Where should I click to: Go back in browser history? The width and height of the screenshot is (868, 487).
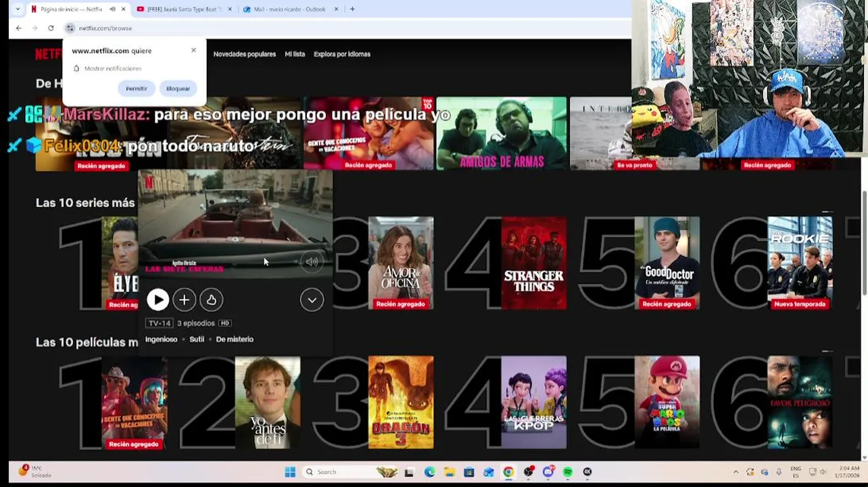click(19, 28)
